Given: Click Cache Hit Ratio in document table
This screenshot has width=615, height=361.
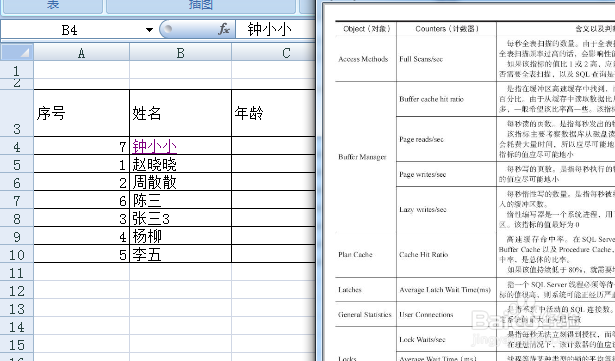Looking at the screenshot, I should point(424,255).
